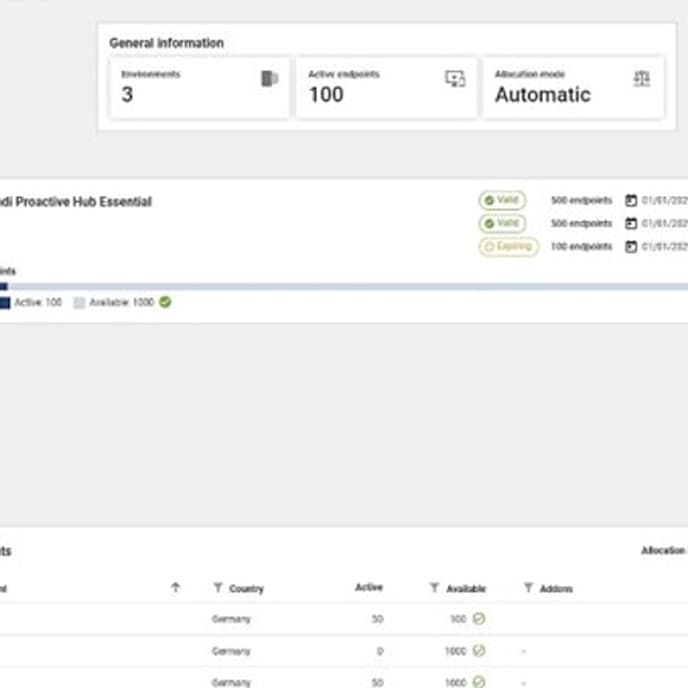This screenshot has width=688, height=688.
Task: Click the Active value 0 in the table
Action: coord(380,651)
